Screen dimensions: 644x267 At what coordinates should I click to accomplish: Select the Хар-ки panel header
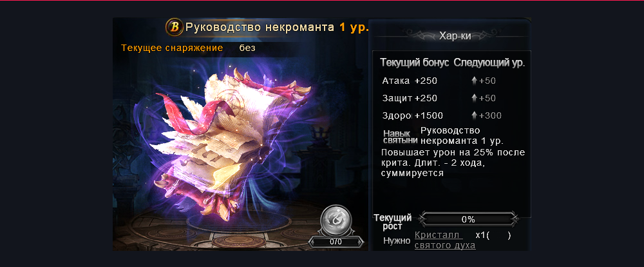(x=455, y=36)
